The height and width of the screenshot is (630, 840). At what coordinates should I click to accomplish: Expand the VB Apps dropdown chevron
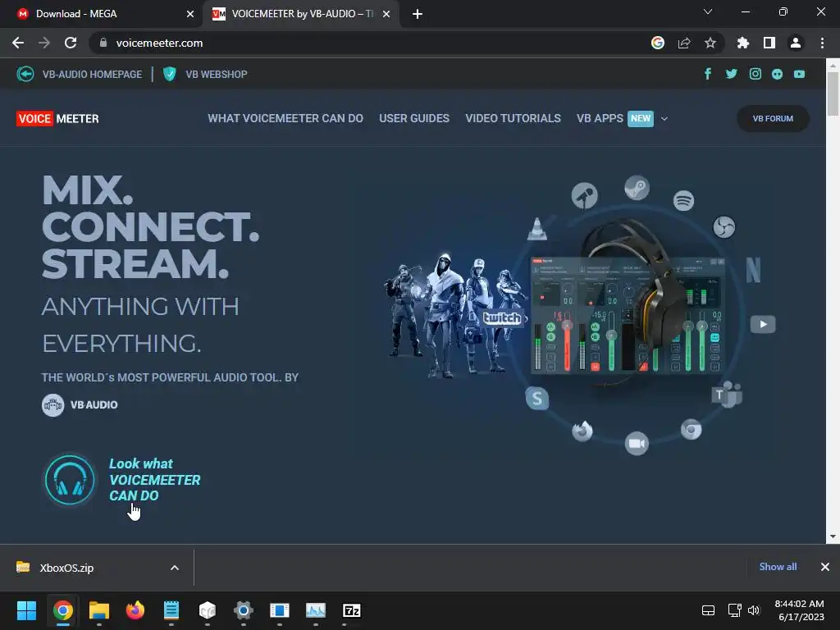[x=664, y=119]
